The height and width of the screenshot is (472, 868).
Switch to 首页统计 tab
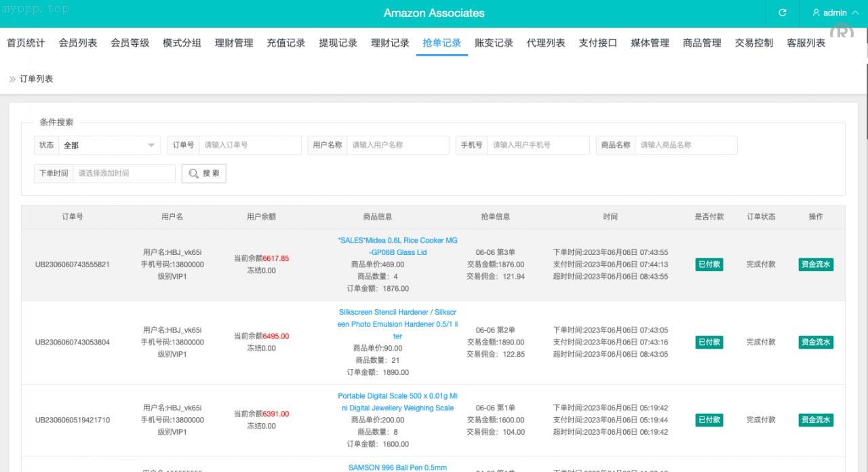(26, 43)
